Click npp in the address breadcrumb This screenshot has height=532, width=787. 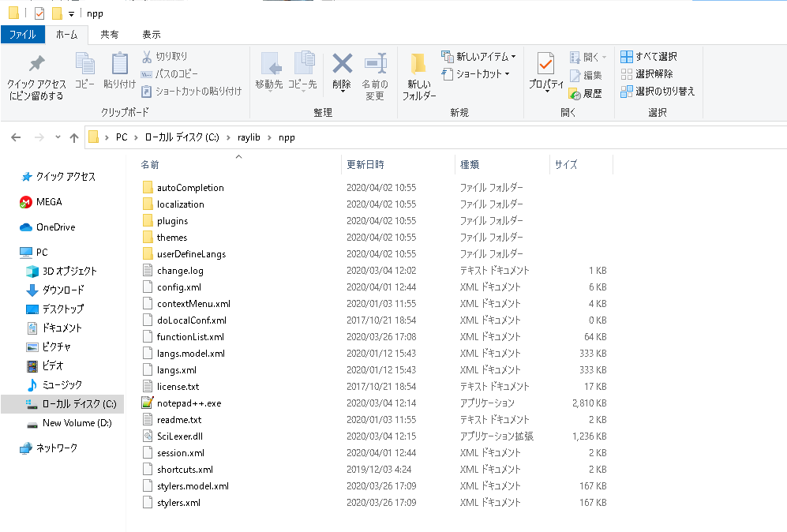(x=287, y=137)
